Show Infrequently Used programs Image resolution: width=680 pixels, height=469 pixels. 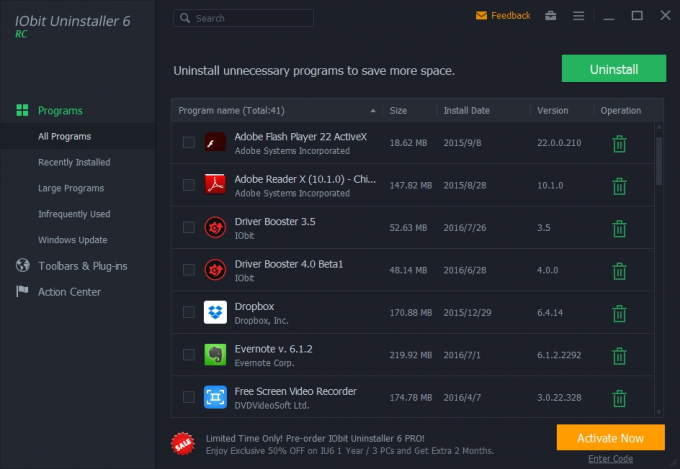pyautogui.click(x=74, y=214)
